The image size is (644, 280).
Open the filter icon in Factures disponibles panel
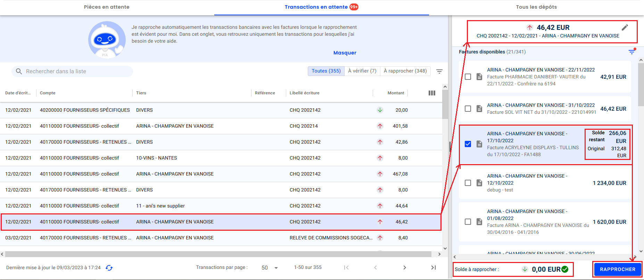pyautogui.click(x=632, y=52)
